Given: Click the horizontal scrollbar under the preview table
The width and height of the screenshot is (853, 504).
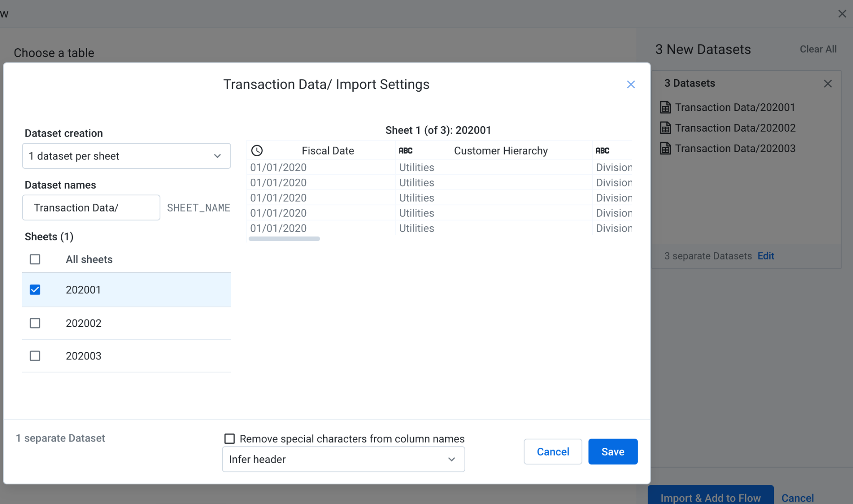Looking at the screenshot, I should click(284, 239).
